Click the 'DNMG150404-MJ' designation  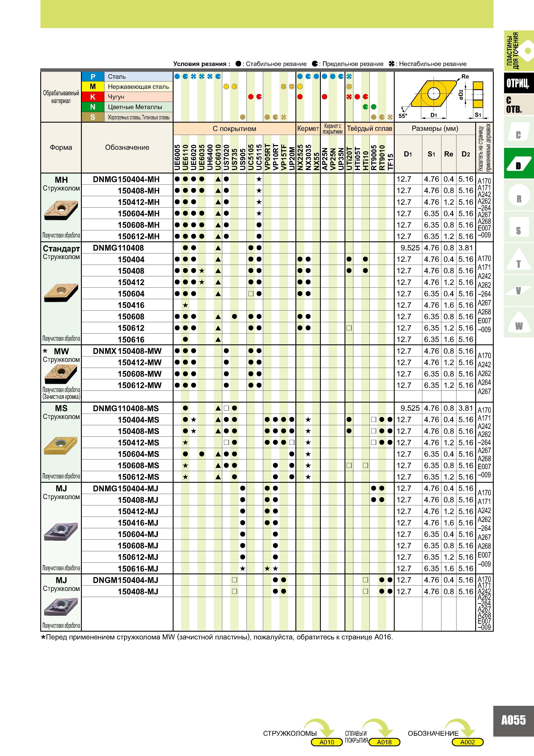tap(125, 489)
